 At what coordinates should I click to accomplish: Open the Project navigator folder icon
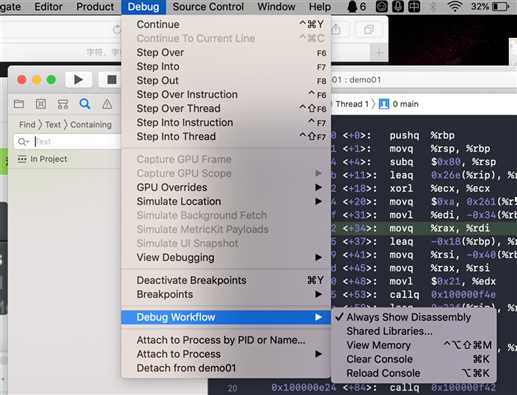tap(19, 104)
